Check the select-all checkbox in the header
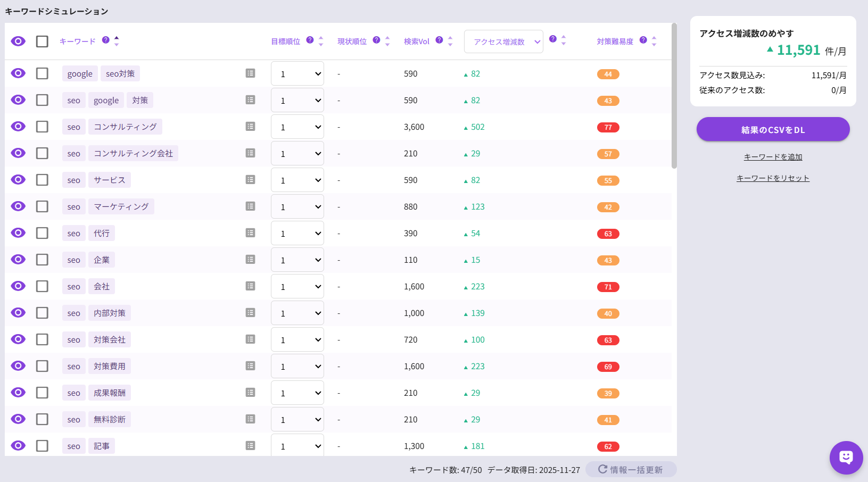This screenshot has height=482, width=868. coord(42,41)
